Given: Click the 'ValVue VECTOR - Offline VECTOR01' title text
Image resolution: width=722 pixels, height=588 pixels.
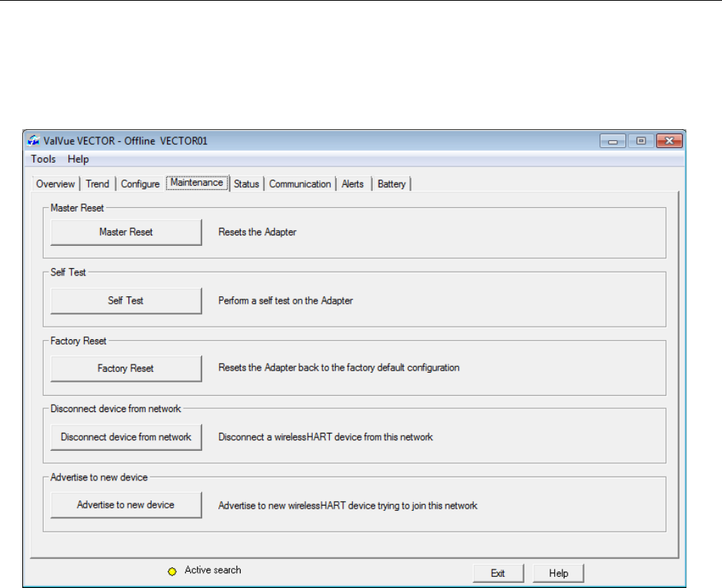Looking at the screenshot, I should point(126,141).
